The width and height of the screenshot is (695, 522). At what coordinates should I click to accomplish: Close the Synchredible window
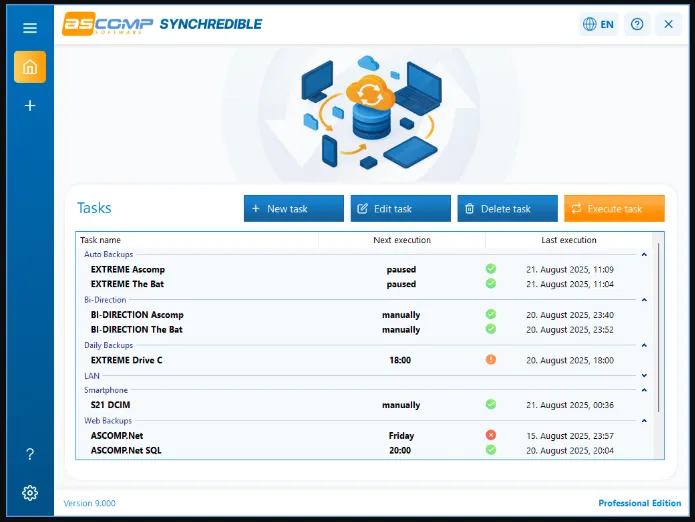point(668,24)
